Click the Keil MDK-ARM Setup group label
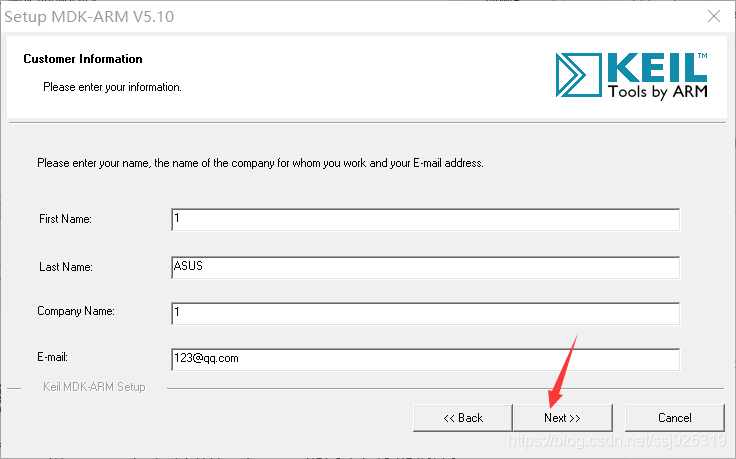The image size is (736, 459). click(94, 387)
